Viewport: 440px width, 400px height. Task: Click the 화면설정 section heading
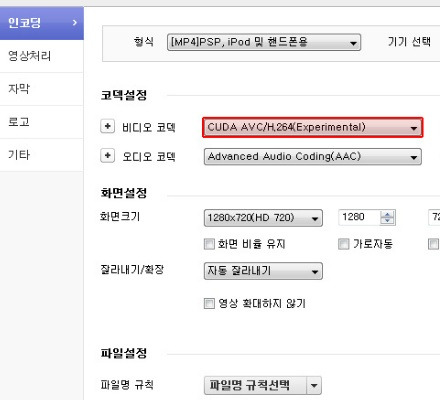(x=124, y=193)
